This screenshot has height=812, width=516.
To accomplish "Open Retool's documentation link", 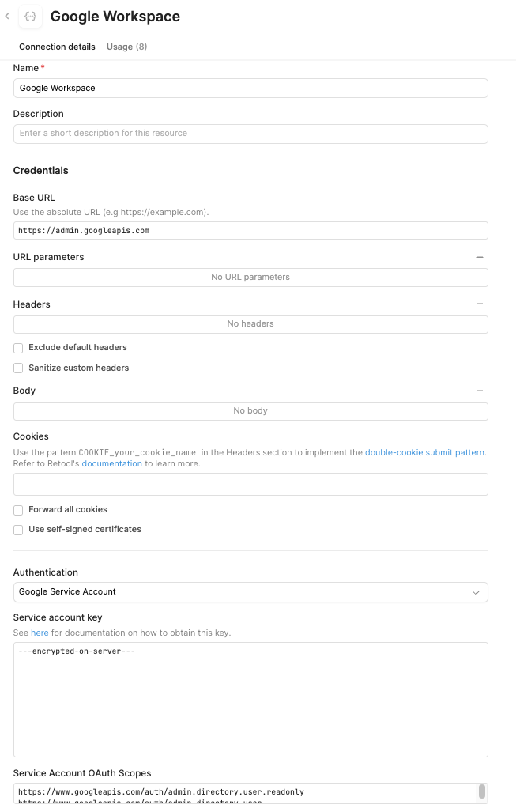I will (x=111, y=463).
